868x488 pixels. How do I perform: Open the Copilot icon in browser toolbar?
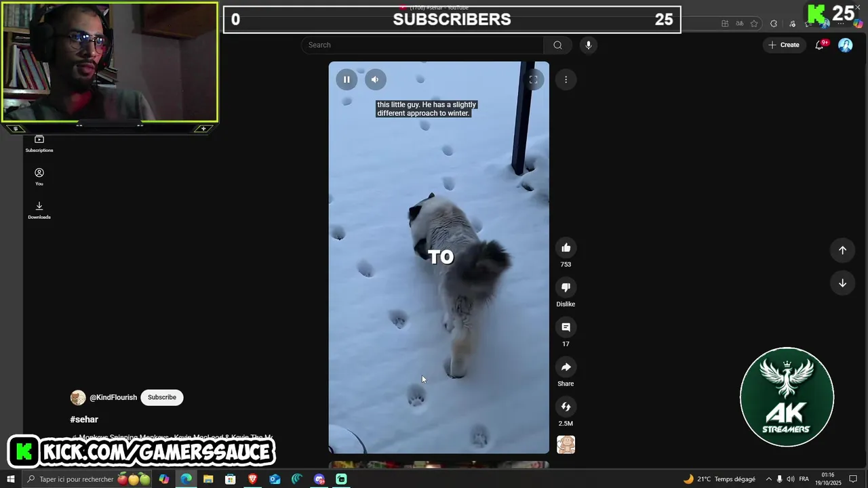pyautogui.click(x=859, y=24)
